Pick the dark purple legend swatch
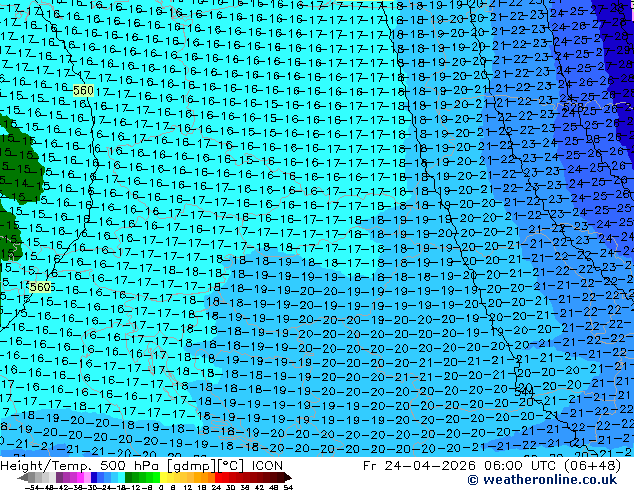 coord(59,477)
